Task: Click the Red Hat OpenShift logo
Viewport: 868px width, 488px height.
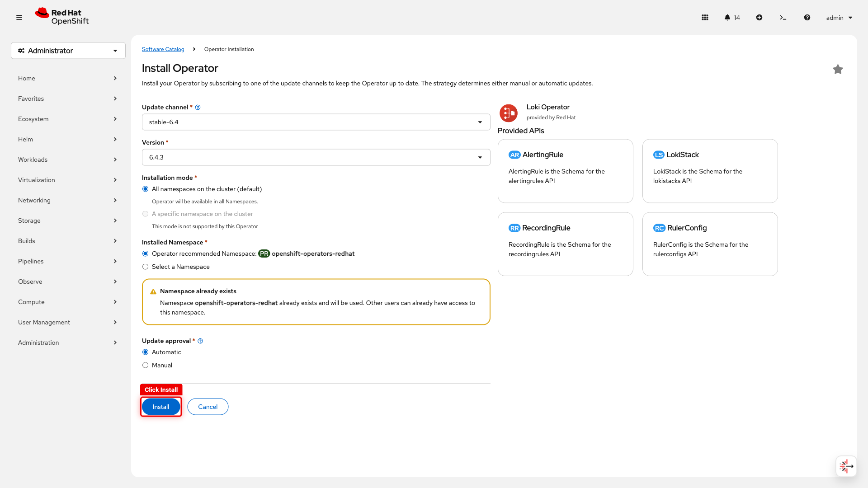Action: coord(61,16)
